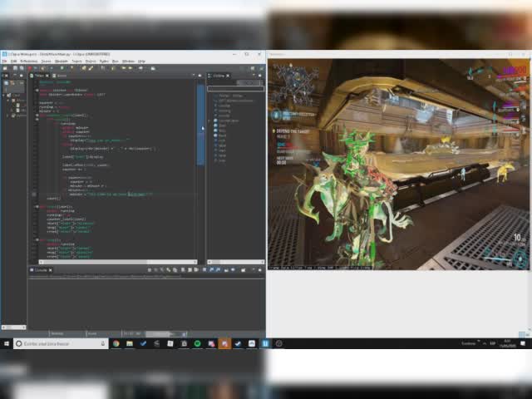This screenshot has width=532, height=399.
Task: Close the Main editor tab
Action: (x=47, y=76)
